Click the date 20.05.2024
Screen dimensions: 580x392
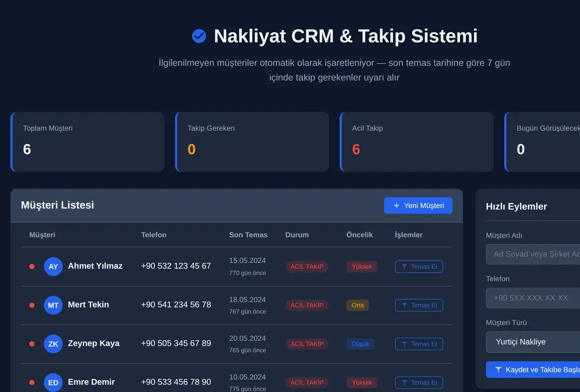tap(247, 338)
